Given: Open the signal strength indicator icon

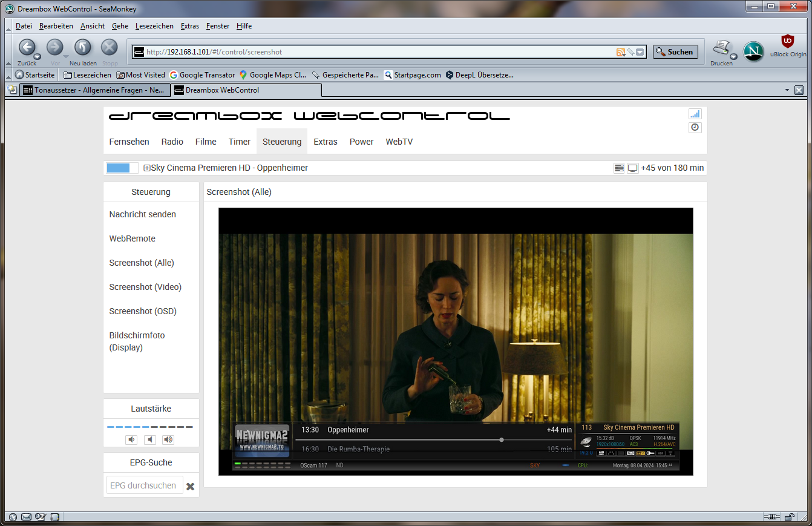Looking at the screenshot, I should coord(695,114).
